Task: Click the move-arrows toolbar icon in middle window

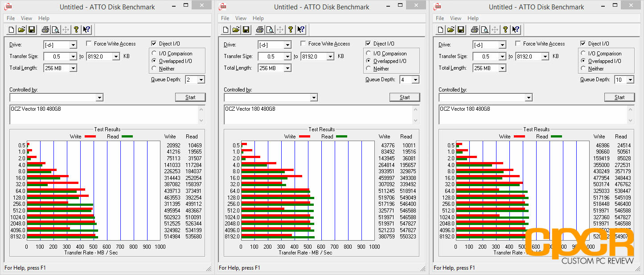Action: [x=280, y=30]
